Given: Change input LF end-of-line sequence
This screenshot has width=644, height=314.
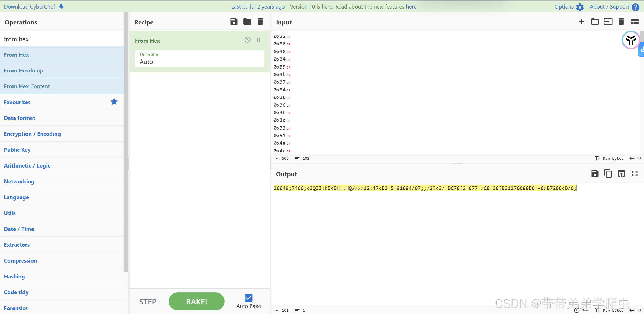Looking at the screenshot, I should point(636,158).
